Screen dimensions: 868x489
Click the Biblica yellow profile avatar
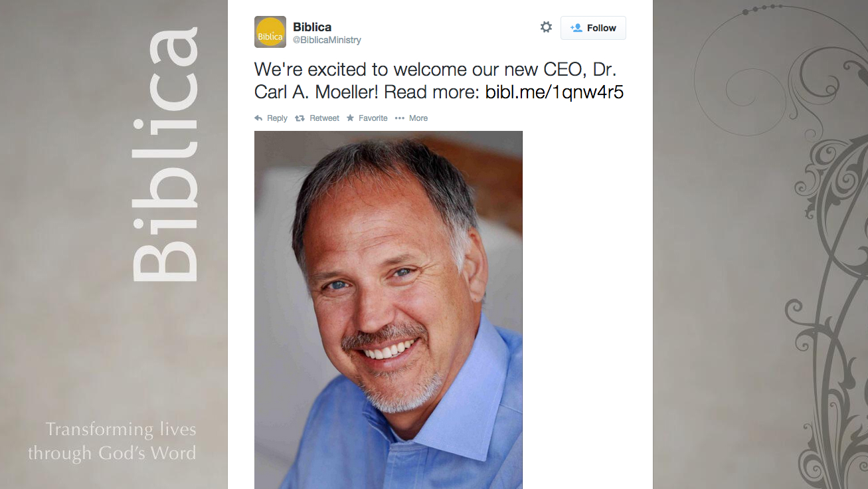[270, 32]
